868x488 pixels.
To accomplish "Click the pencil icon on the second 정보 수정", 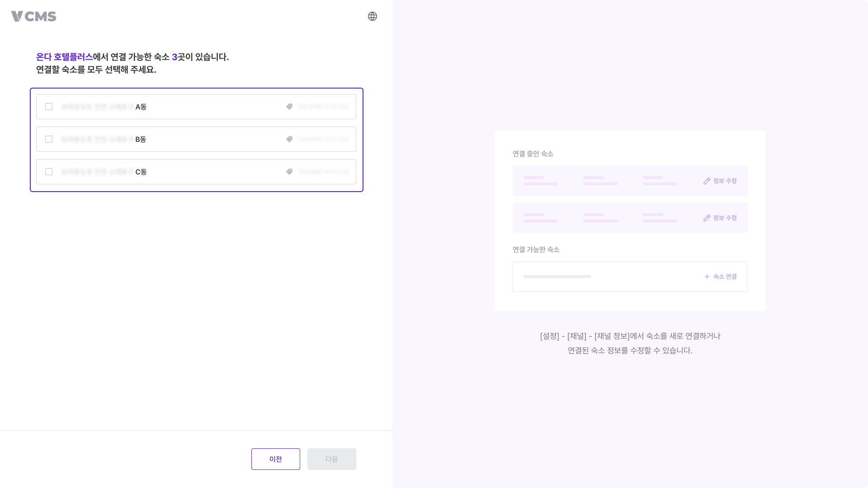I will 707,218.
